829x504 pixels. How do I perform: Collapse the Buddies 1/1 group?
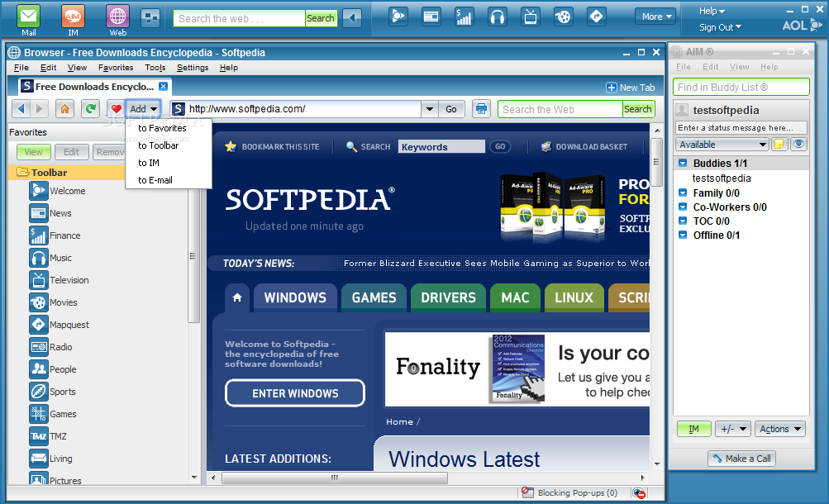[x=683, y=163]
